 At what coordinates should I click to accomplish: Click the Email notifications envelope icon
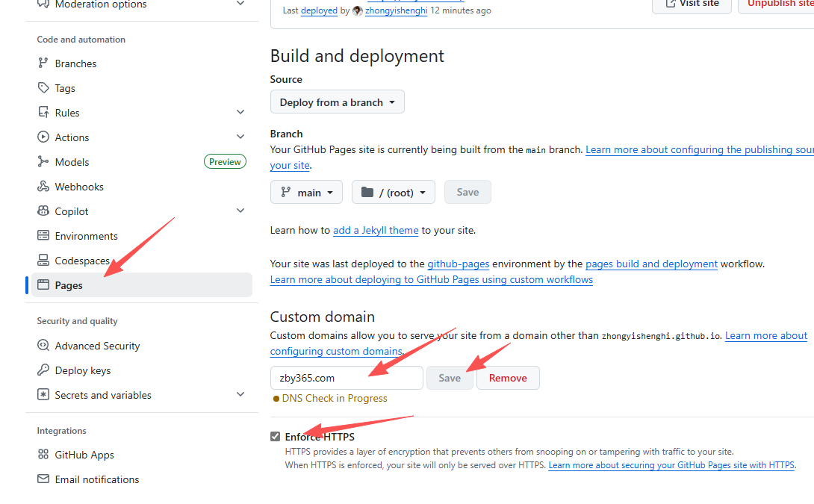click(x=43, y=479)
